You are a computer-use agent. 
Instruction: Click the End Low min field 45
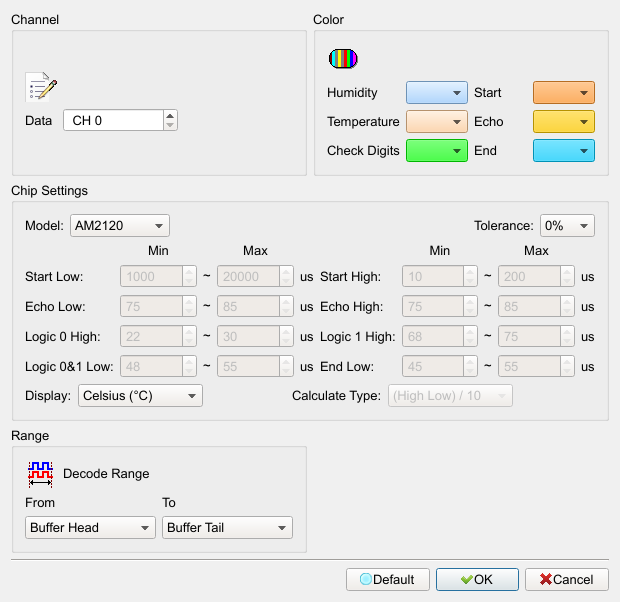point(433,366)
